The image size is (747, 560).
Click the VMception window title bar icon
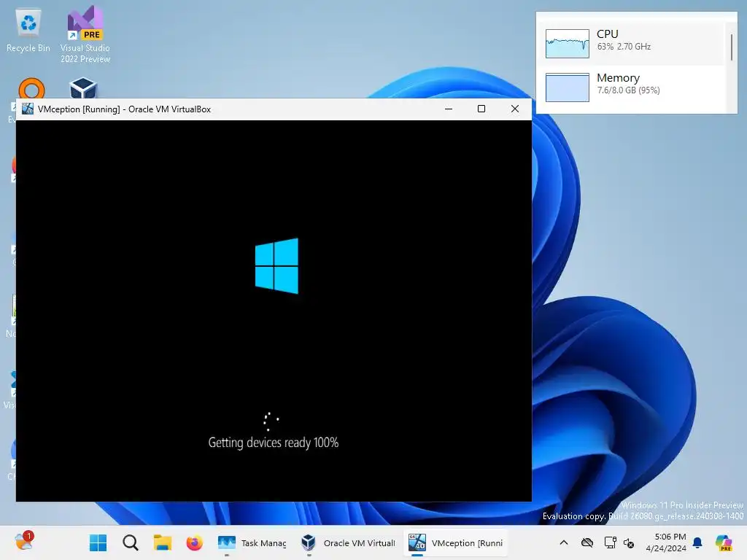coord(28,109)
